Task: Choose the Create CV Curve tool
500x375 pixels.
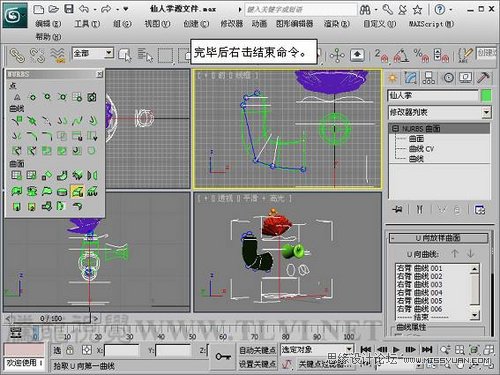Action: point(17,120)
